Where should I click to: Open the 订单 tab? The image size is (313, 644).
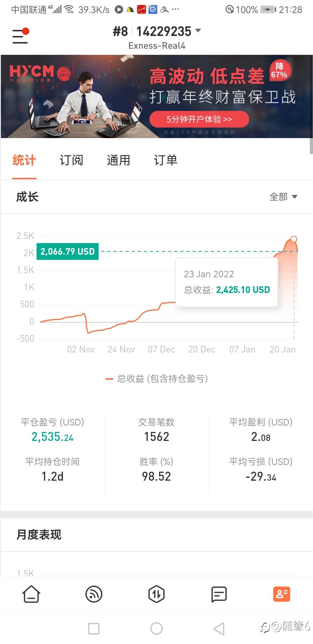tap(165, 160)
